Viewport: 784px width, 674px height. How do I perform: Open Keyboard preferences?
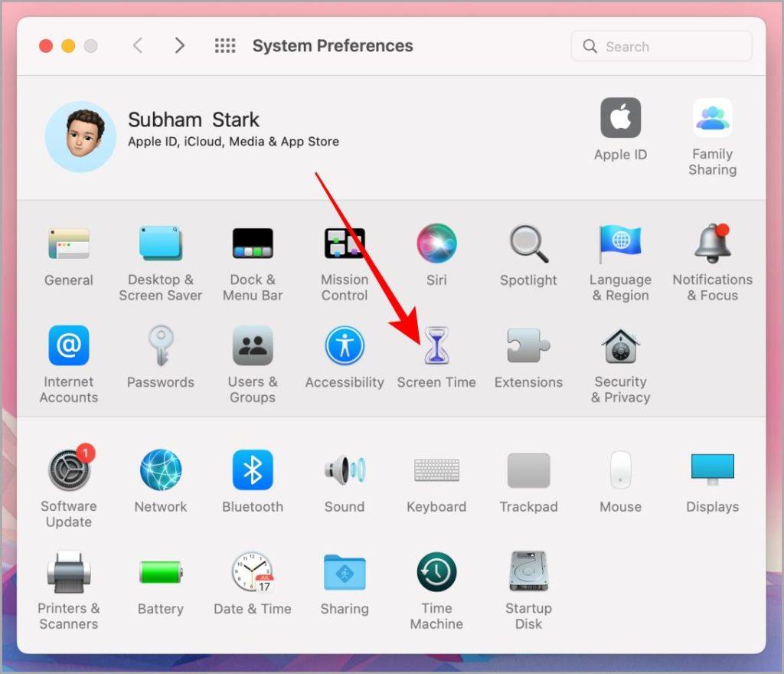[x=436, y=470]
